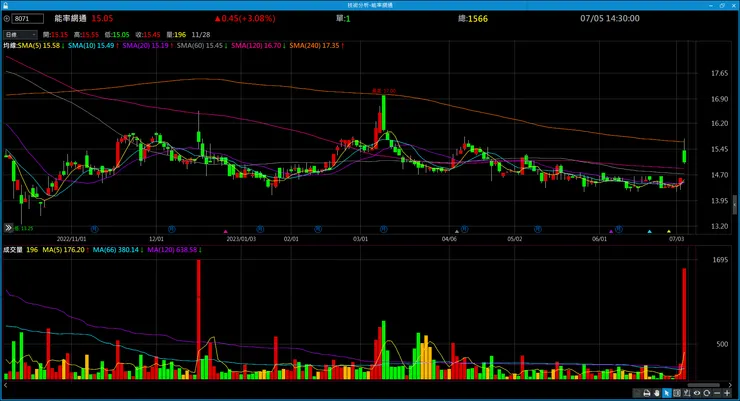Click the timestamp 07/05 14:30:00

pyautogui.click(x=610, y=18)
